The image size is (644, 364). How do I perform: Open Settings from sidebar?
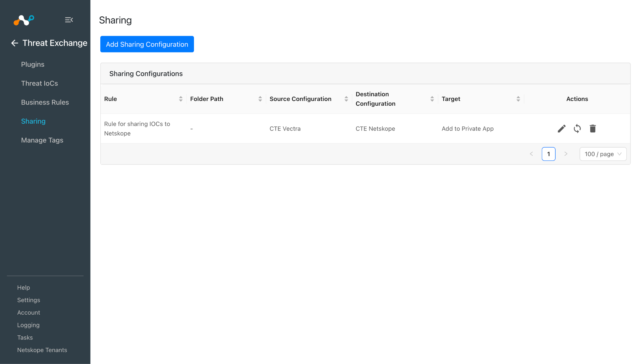(29, 300)
